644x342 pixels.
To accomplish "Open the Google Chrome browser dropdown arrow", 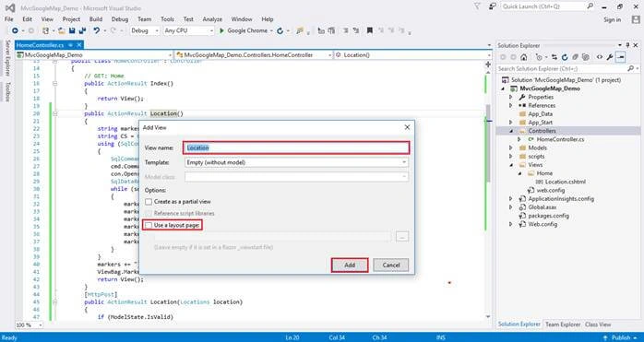I will pos(271,30).
